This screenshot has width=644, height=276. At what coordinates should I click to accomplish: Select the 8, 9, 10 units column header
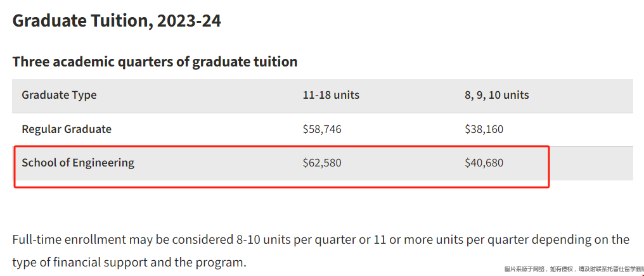pyautogui.click(x=497, y=95)
